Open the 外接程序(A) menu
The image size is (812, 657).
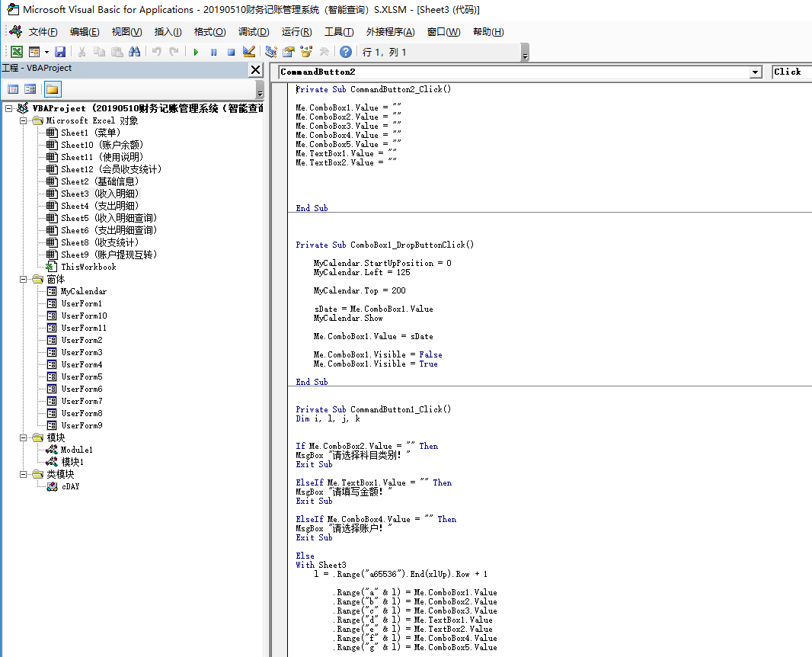(391, 31)
